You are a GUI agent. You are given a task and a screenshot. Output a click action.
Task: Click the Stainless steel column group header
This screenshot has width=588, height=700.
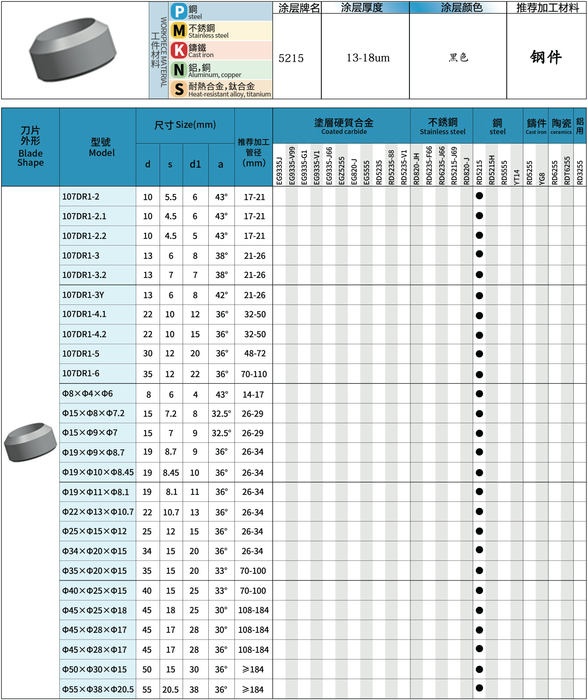point(442,126)
